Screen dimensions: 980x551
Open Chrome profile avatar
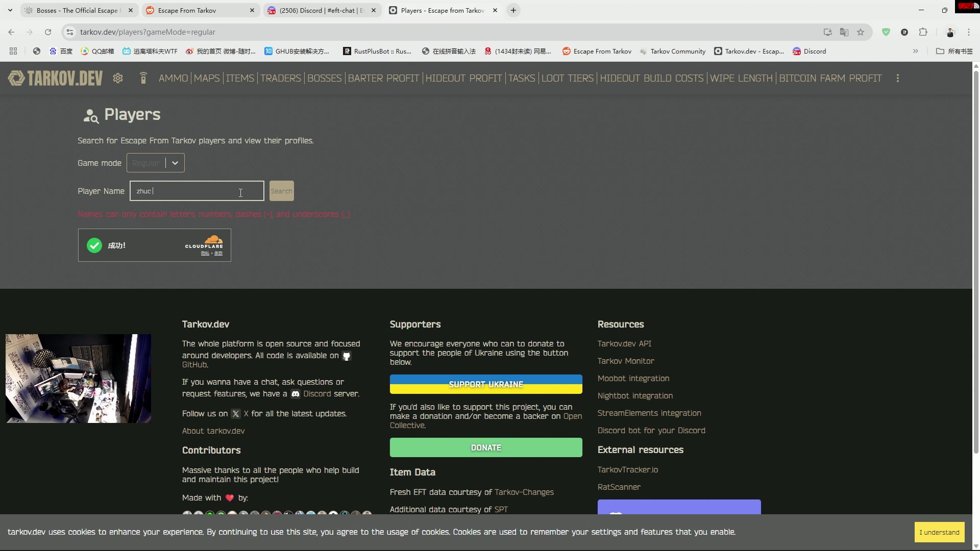[x=950, y=32]
